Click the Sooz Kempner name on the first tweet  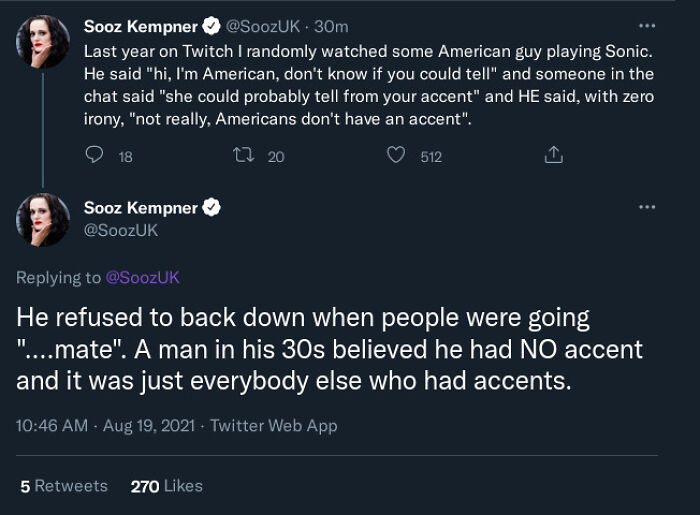(141, 25)
